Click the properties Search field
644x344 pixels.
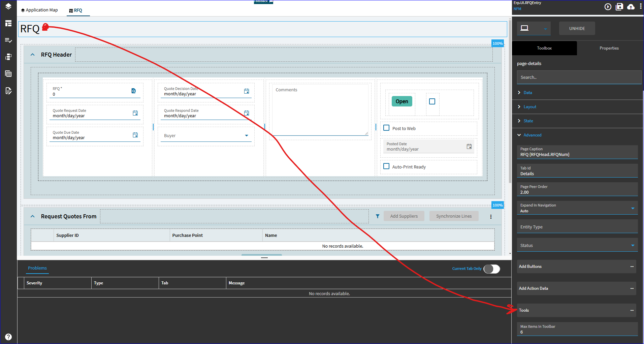[x=579, y=77]
